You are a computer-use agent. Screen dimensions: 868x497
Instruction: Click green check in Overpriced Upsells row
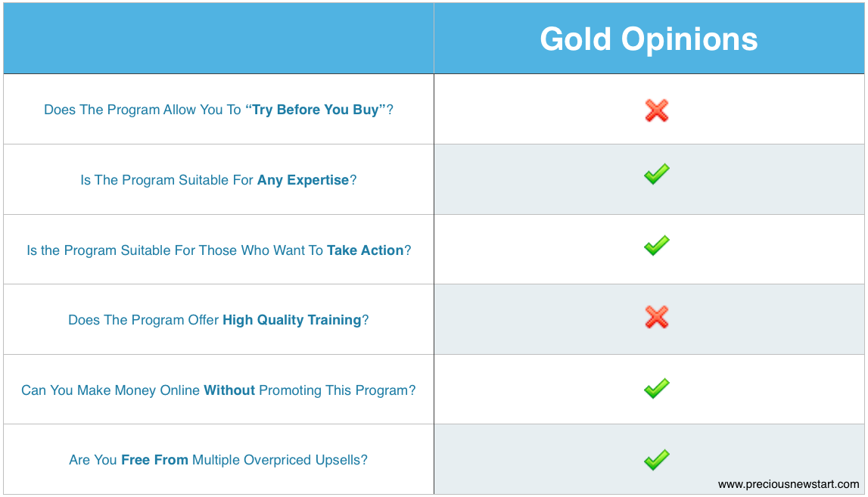click(657, 459)
